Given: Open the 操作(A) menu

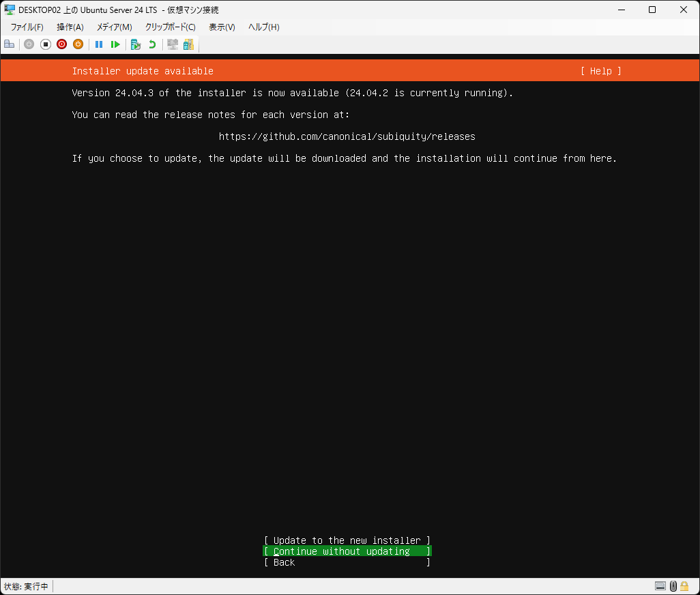Looking at the screenshot, I should click(70, 27).
